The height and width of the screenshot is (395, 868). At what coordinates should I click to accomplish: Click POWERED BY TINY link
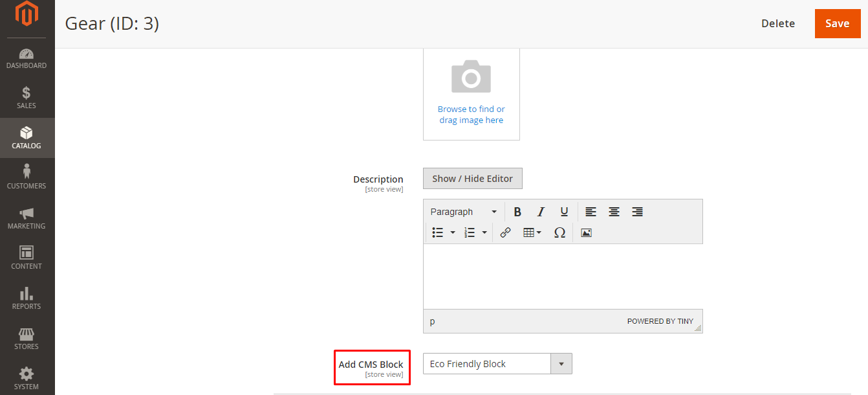click(660, 321)
